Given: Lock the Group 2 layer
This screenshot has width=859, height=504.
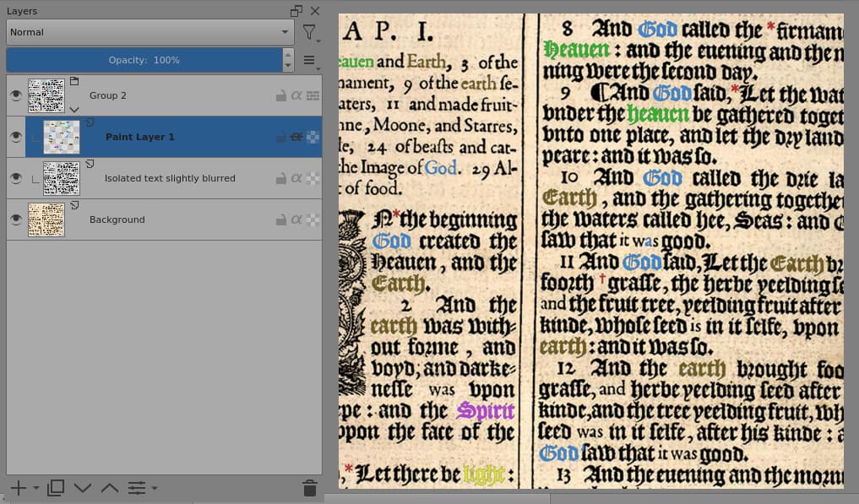Looking at the screenshot, I should (x=280, y=96).
